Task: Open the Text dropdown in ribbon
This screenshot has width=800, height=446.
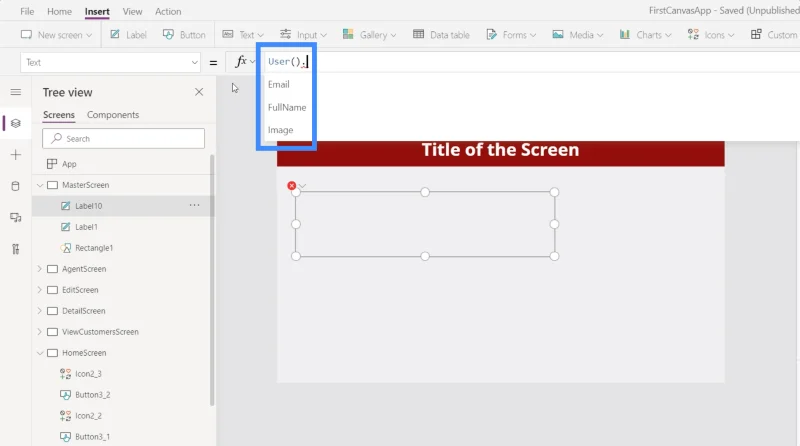Action: 243,35
